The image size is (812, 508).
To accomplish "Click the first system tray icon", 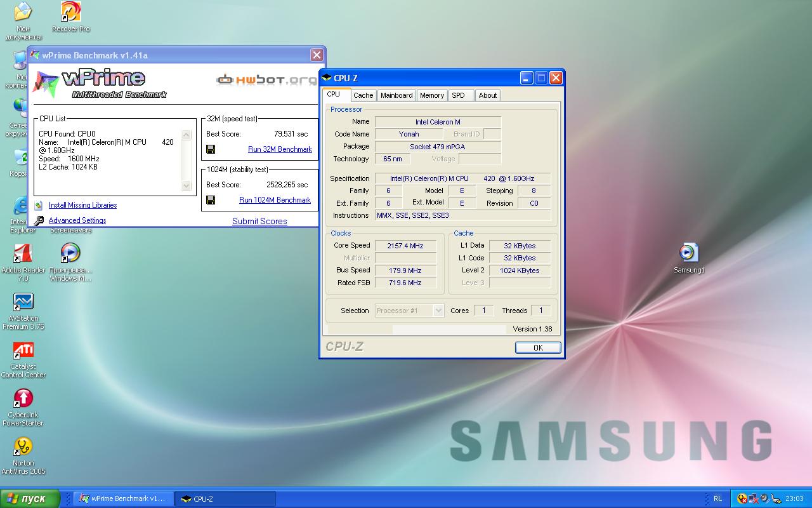I will coord(742,498).
